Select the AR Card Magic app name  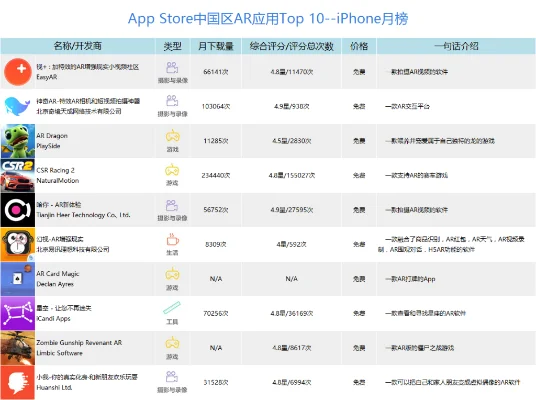point(58,274)
